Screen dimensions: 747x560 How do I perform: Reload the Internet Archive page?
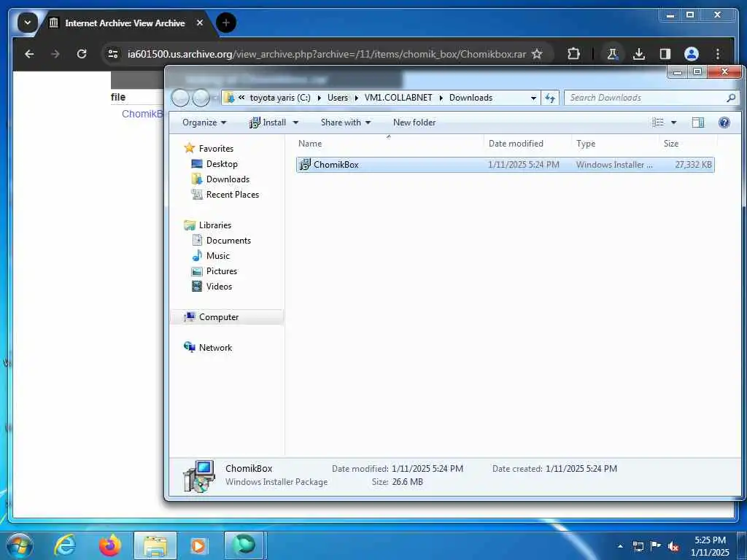82,54
